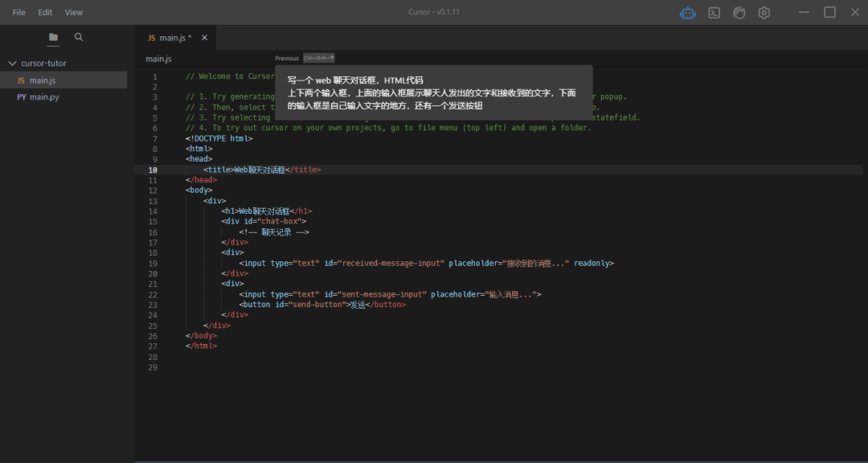Close the main.js editor tab

click(204, 38)
